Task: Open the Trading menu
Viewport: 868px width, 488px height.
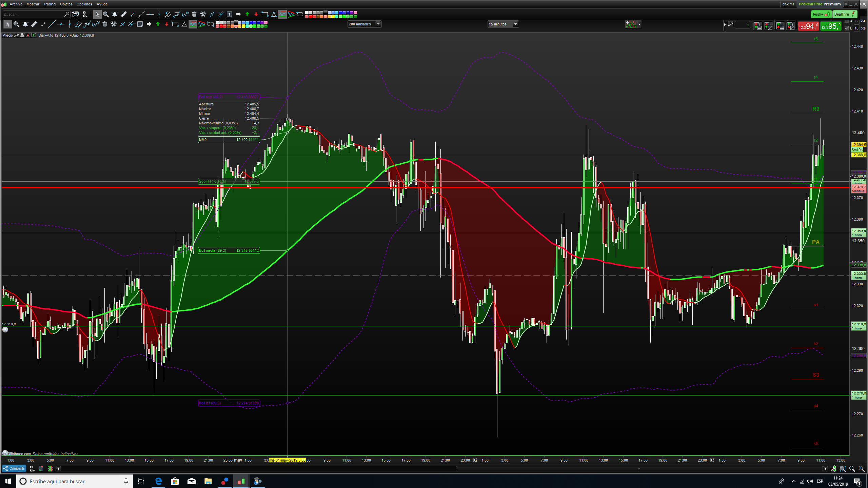Action: coord(49,4)
